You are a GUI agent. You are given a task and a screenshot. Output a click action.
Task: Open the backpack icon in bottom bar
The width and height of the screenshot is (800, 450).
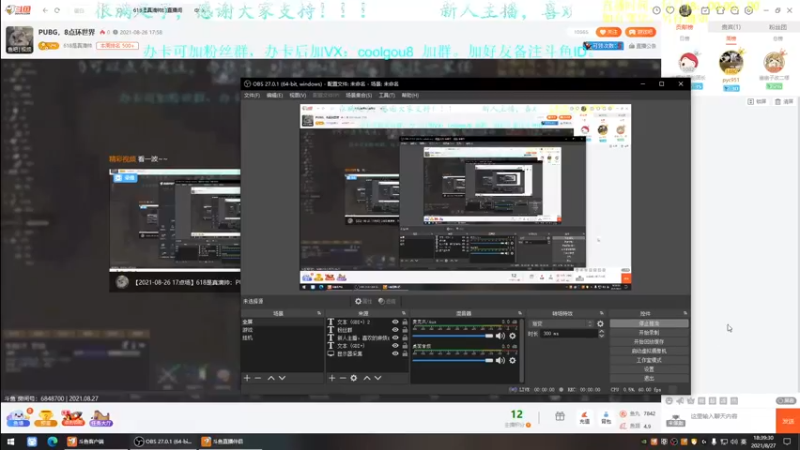pyautogui.click(x=606, y=417)
